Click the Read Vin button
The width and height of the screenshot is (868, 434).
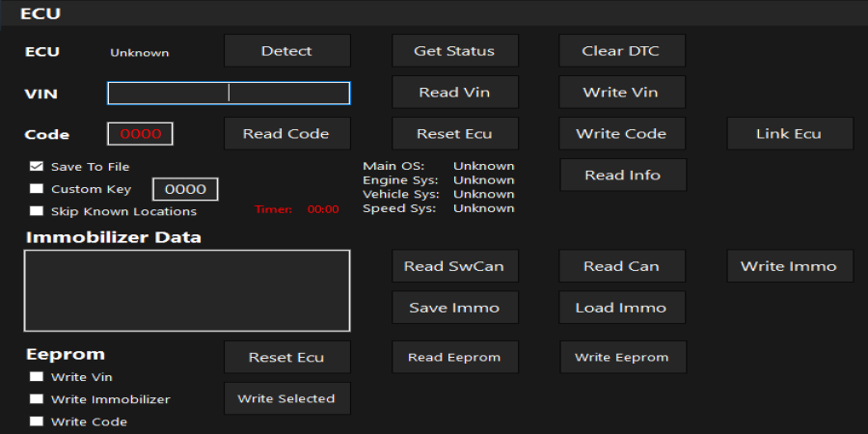[x=454, y=93]
